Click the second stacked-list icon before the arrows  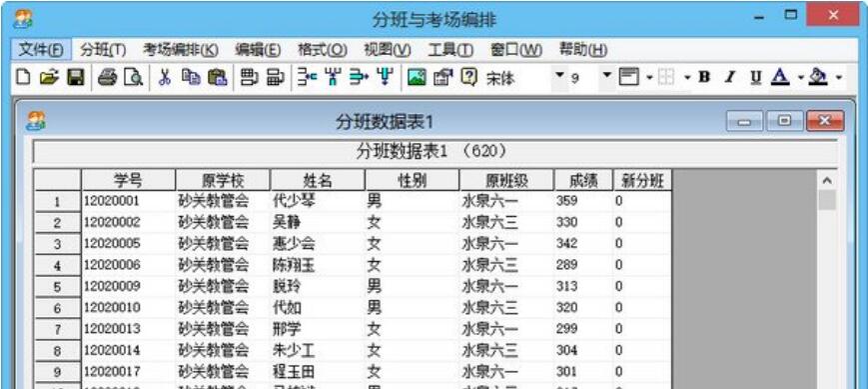276,78
